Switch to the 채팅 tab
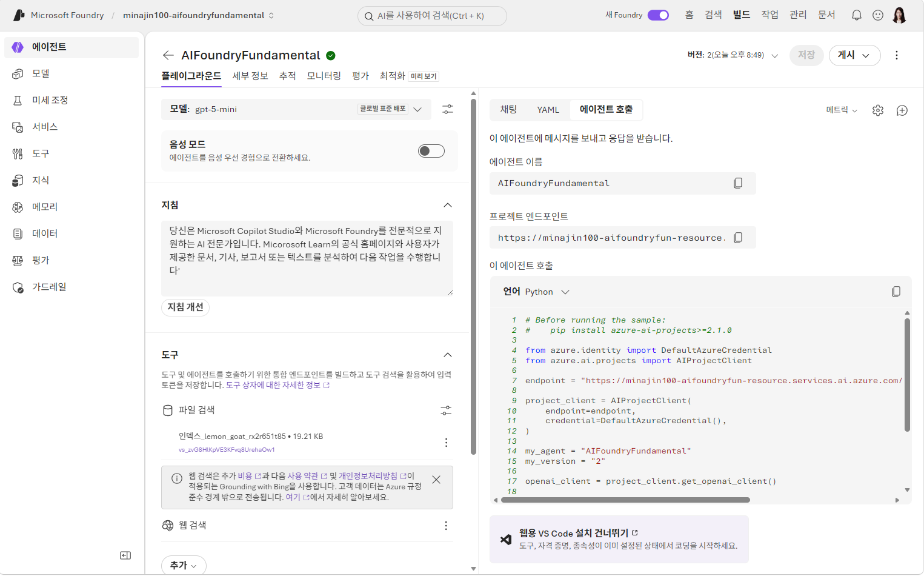924x576 pixels. coord(508,110)
